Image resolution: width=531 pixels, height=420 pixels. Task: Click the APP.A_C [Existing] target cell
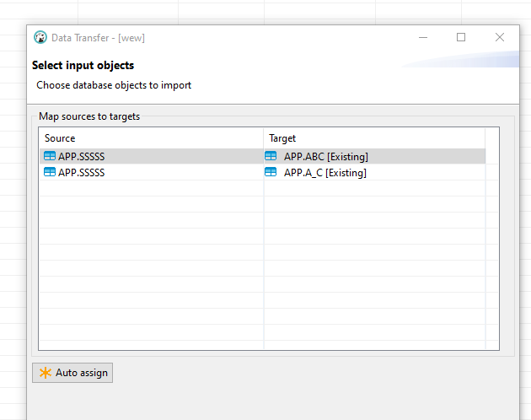[x=374, y=173]
